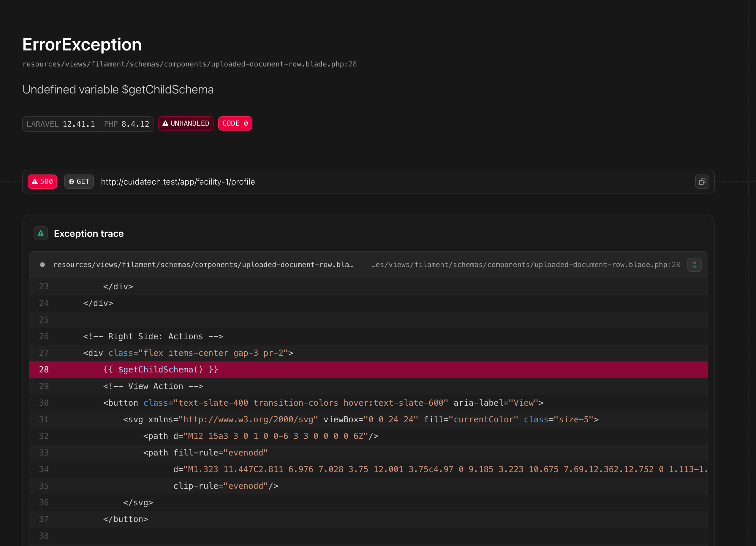
Task: Click the LARAVEL 12.41.1 version badge
Action: 61,124
